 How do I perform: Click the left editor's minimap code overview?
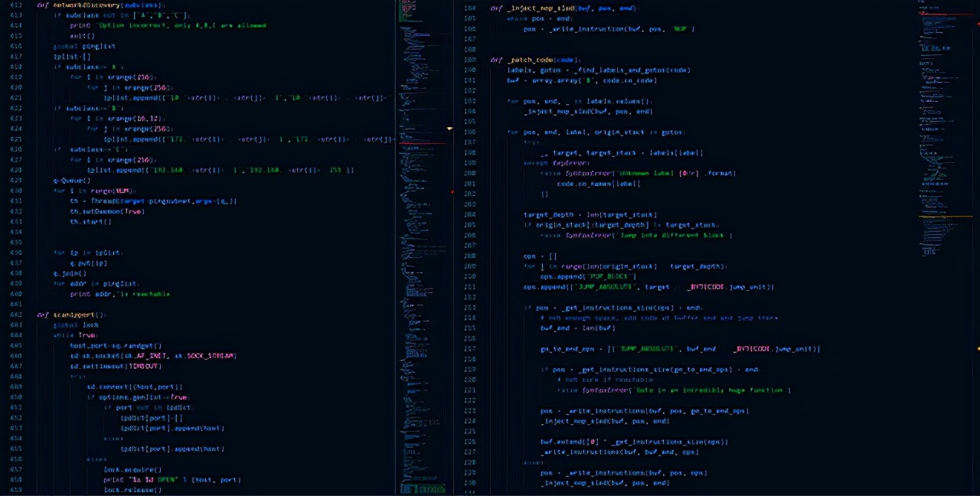click(421, 247)
